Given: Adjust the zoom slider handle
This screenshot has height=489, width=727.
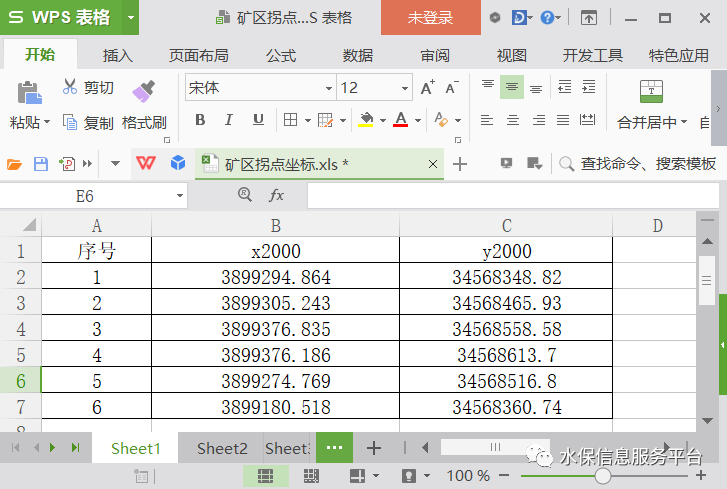Looking at the screenshot, I should (x=602, y=476).
